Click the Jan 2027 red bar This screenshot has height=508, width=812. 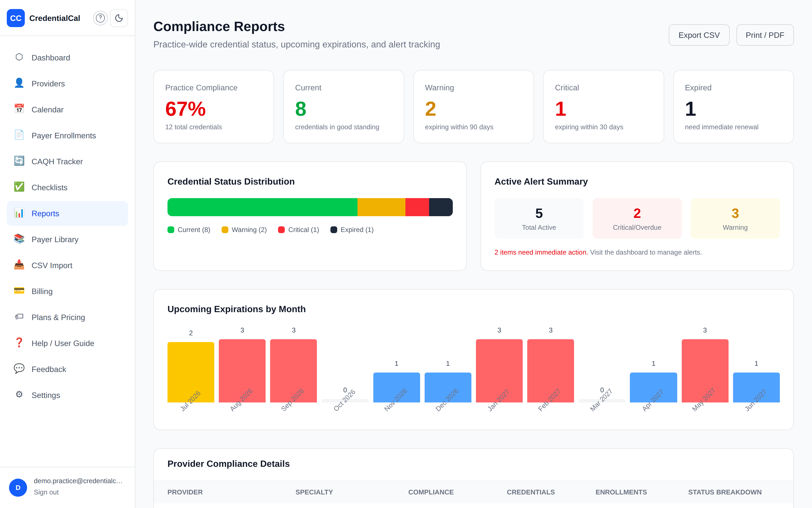click(x=499, y=371)
